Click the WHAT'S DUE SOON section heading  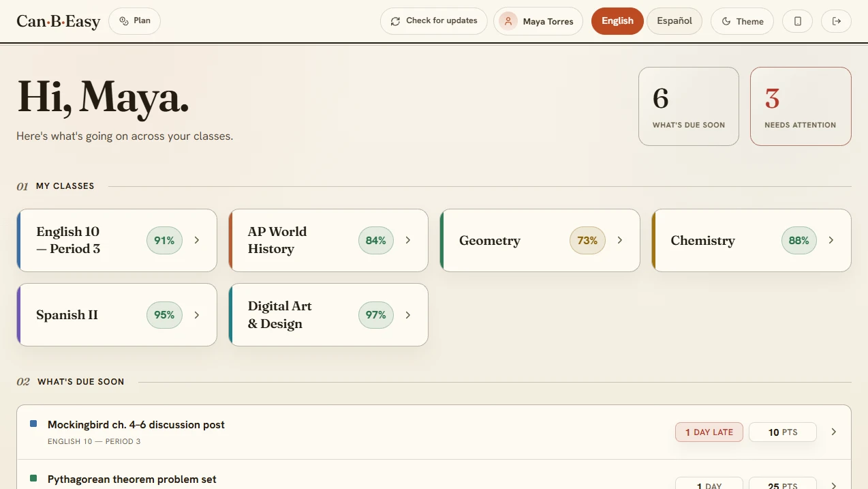point(81,382)
